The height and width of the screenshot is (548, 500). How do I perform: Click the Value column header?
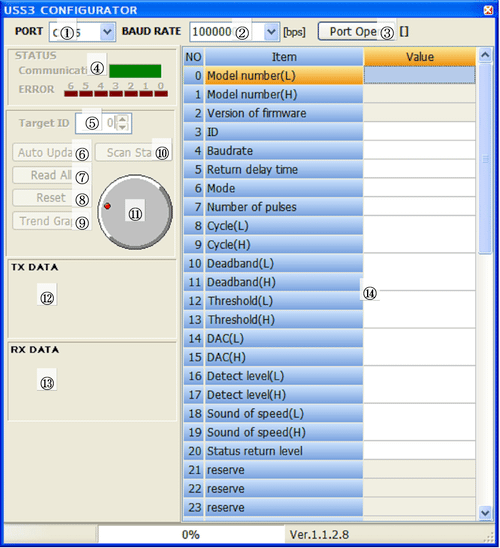coord(420,57)
